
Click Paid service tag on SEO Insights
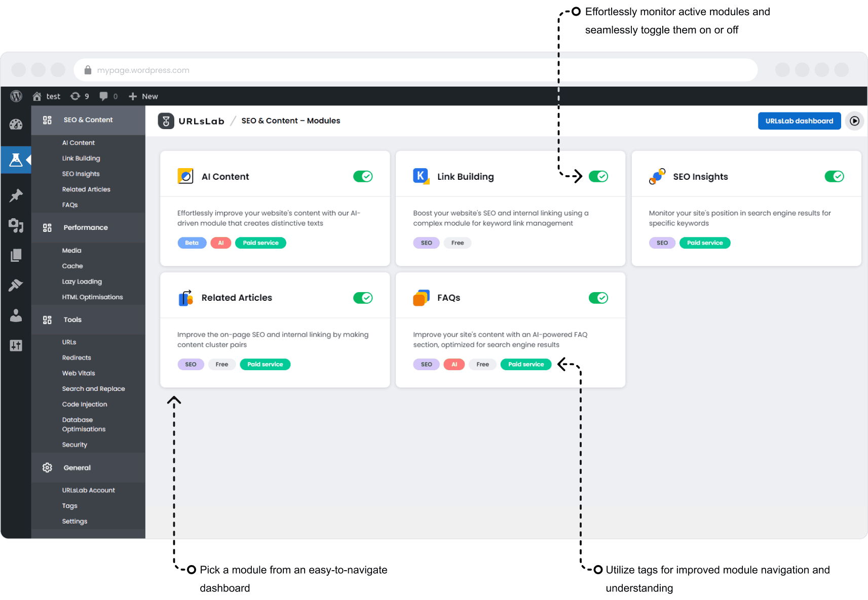(705, 243)
